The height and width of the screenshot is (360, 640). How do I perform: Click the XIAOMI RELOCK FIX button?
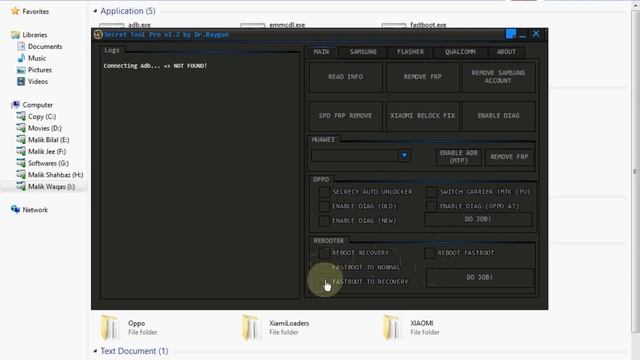(x=422, y=116)
